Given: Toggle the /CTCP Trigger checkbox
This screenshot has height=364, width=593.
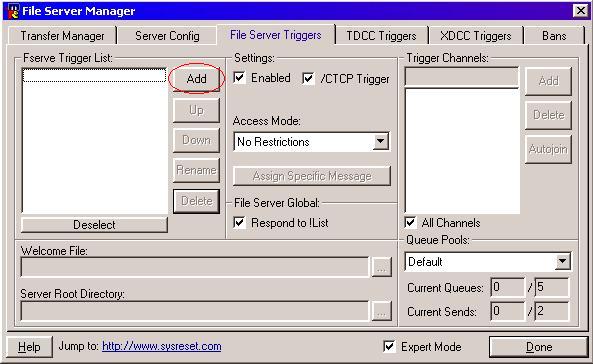Looking at the screenshot, I should 308,79.
